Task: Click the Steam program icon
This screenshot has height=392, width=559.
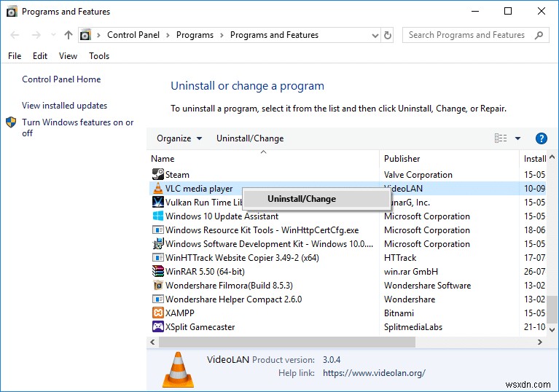Action: pyautogui.click(x=157, y=174)
